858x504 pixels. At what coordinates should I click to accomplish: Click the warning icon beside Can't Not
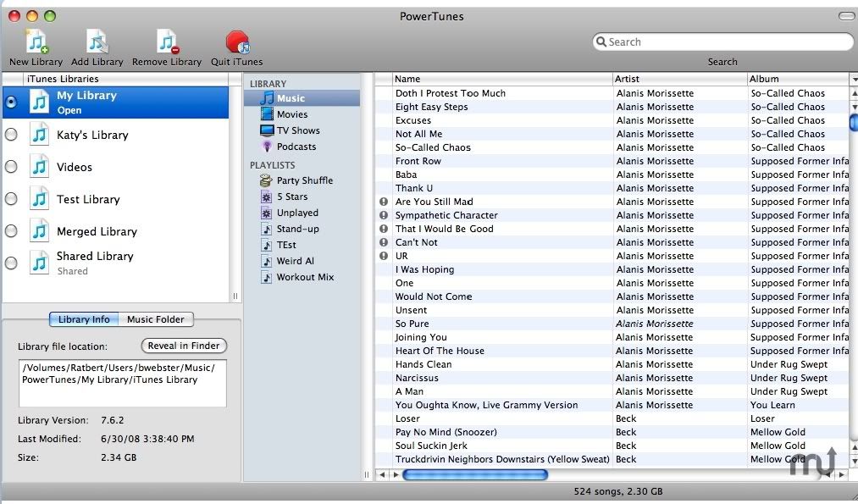pos(384,242)
